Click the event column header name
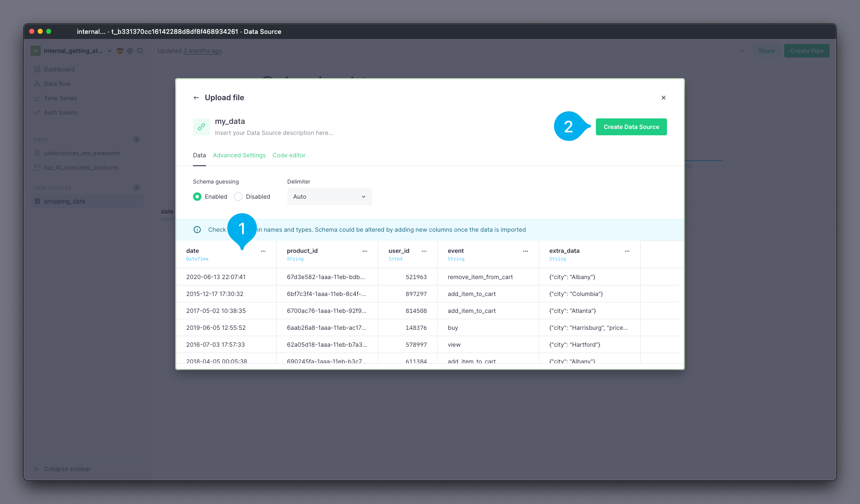This screenshot has width=860, height=504. click(x=456, y=251)
